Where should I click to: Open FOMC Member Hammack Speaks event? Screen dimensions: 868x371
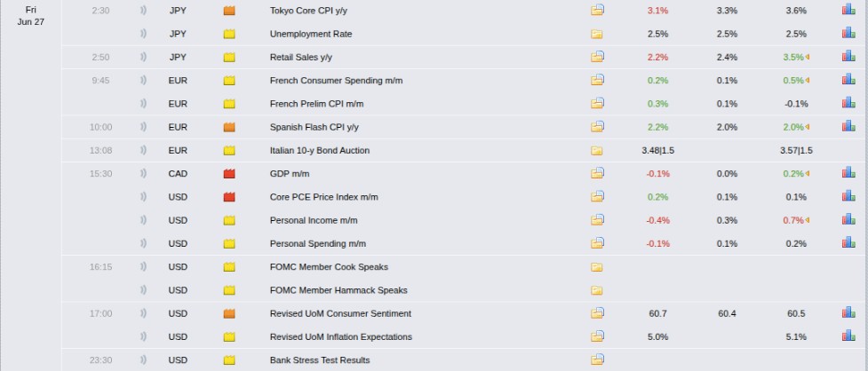338,290
